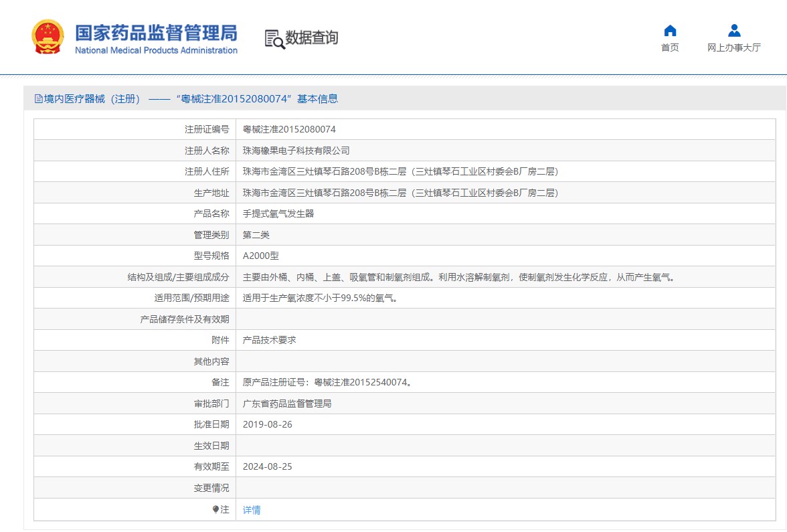The width and height of the screenshot is (787, 532).
Task: Open 网上办事大厅 text label
Action: pyautogui.click(x=734, y=48)
